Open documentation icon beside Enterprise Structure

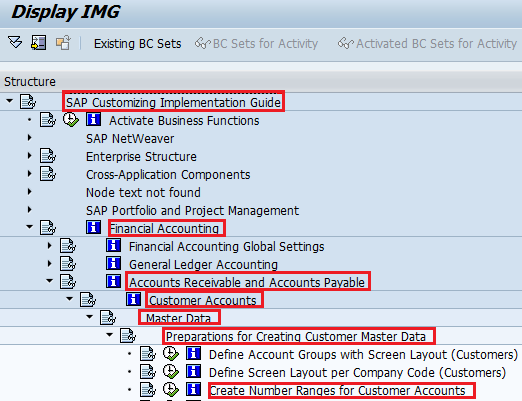[48, 156]
